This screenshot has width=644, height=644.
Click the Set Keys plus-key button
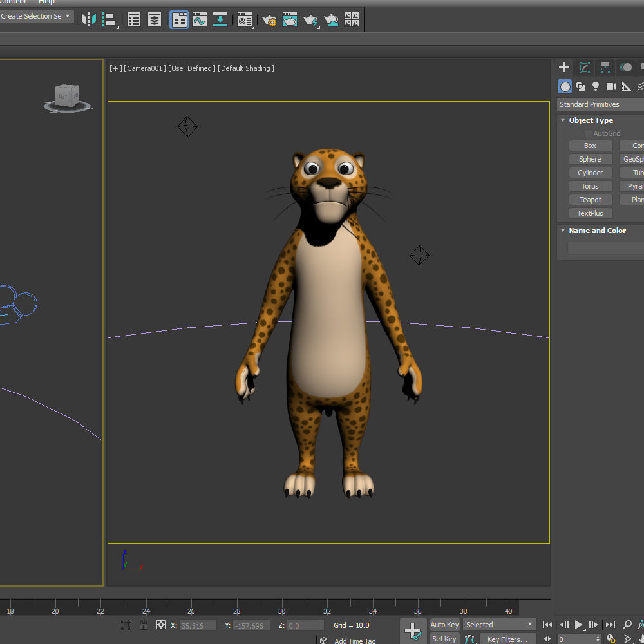point(413,631)
